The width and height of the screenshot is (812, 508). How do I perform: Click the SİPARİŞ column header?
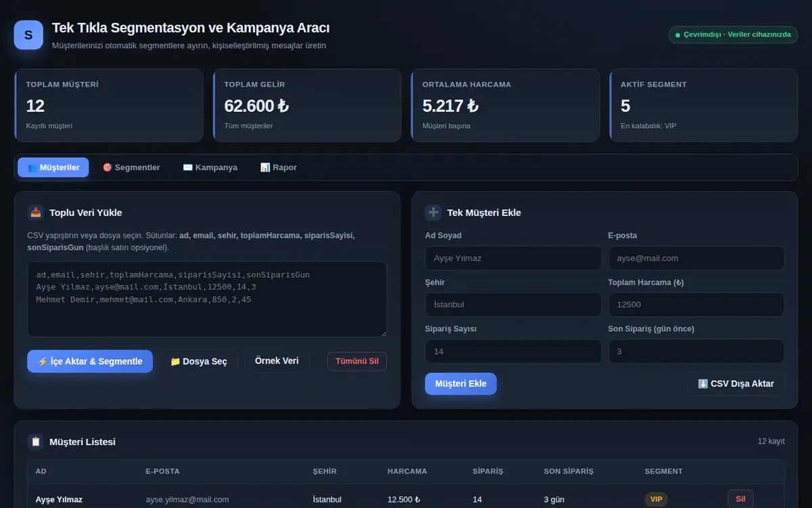click(x=488, y=471)
